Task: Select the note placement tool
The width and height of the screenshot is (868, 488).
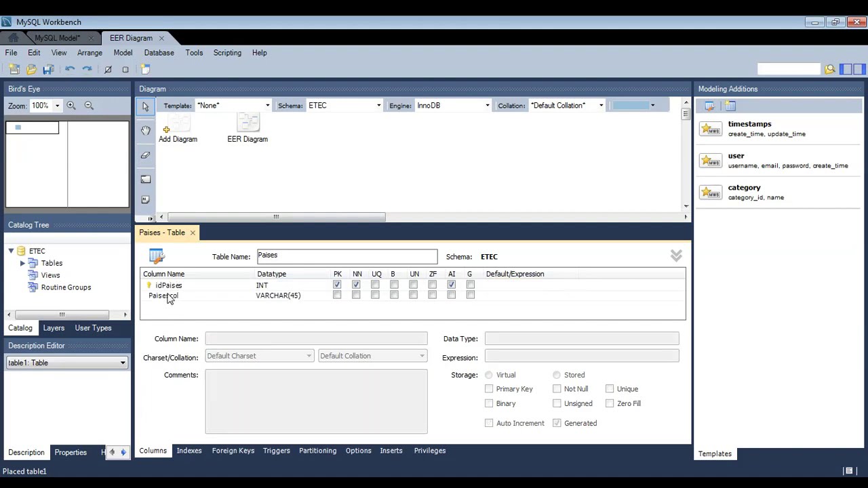Action: tap(145, 200)
